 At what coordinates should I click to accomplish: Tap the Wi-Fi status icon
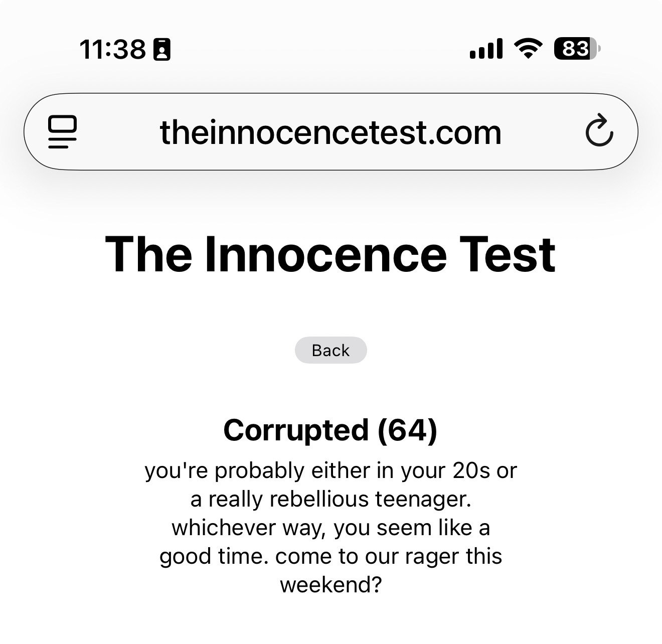pos(528,49)
